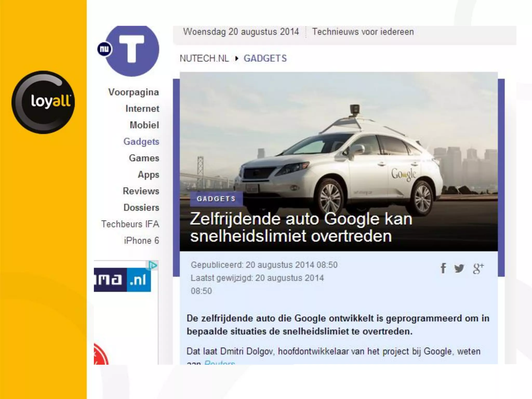Select Gadgets in the sidebar menu
This screenshot has width=532, height=399.
click(141, 142)
